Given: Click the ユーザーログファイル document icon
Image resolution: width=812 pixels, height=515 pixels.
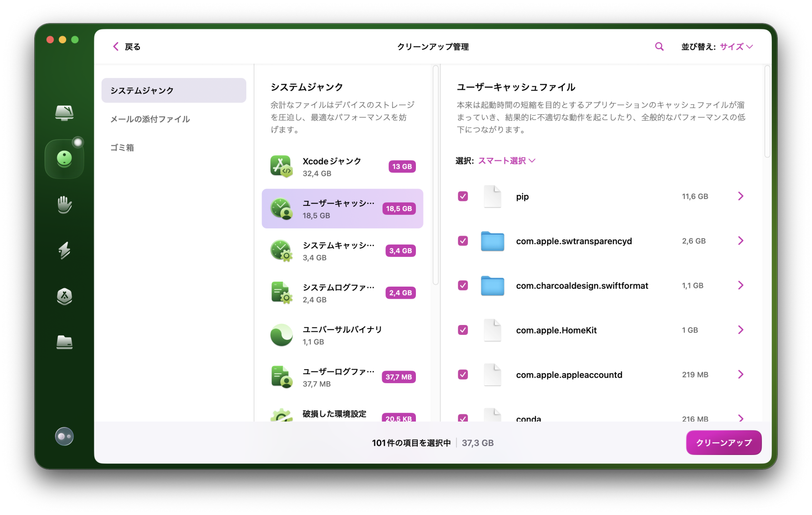Looking at the screenshot, I should point(281,377).
